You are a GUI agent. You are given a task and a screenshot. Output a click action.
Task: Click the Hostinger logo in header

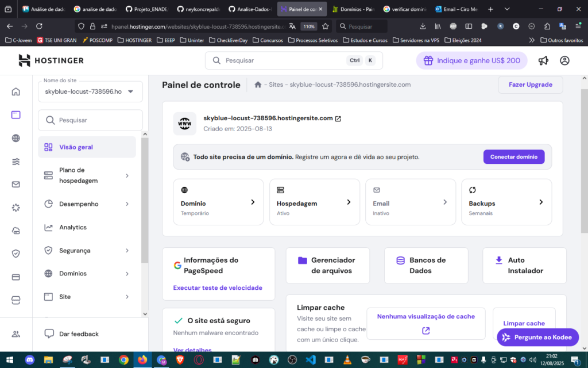pos(51,60)
